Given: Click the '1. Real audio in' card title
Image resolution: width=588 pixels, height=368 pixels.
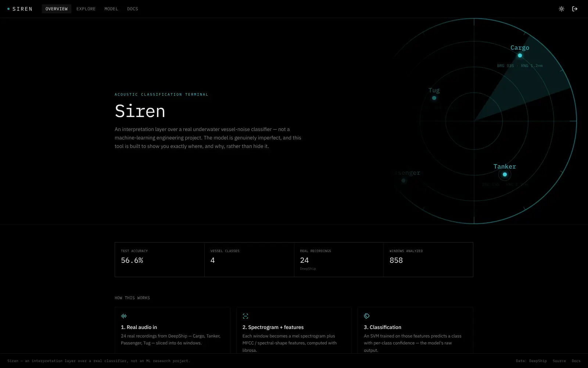Looking at the screenshot, I should point(139,327).
